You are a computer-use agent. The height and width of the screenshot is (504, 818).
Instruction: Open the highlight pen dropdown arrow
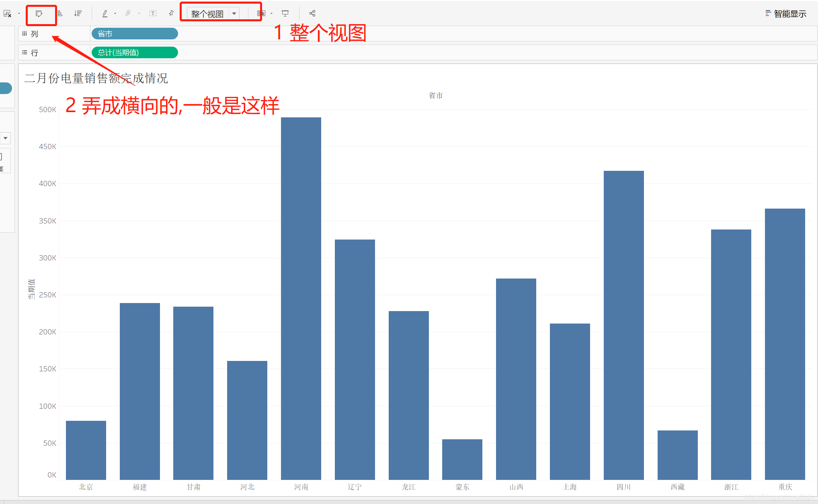115,14
